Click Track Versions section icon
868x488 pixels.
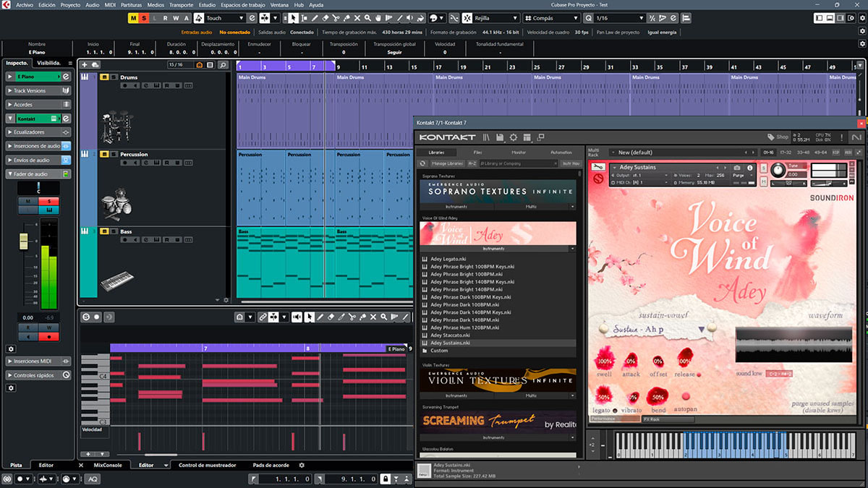point(66,90)
